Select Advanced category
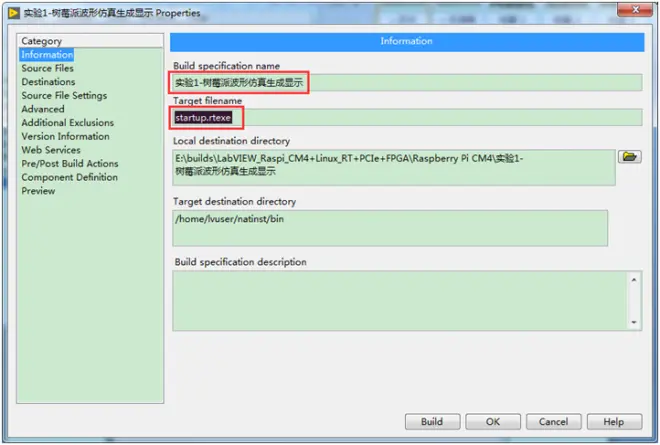The width and height of the screenshot is (660, 445). coord(43,109)
